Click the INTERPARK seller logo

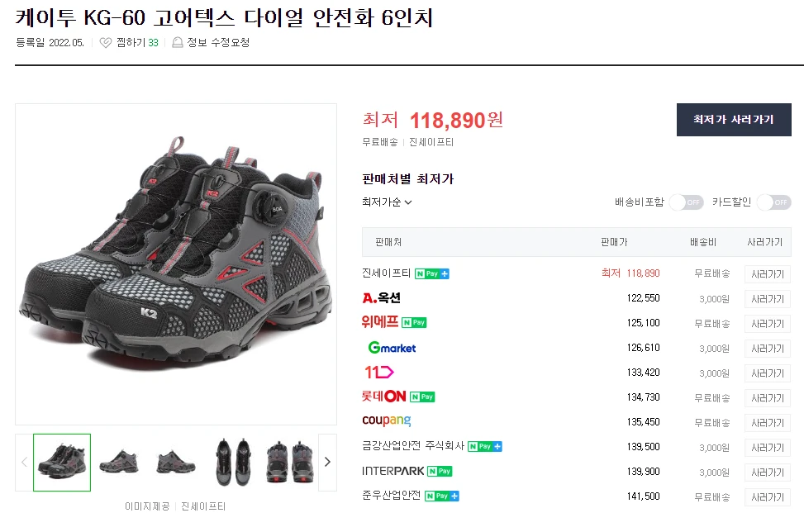[x=393, y=471]
